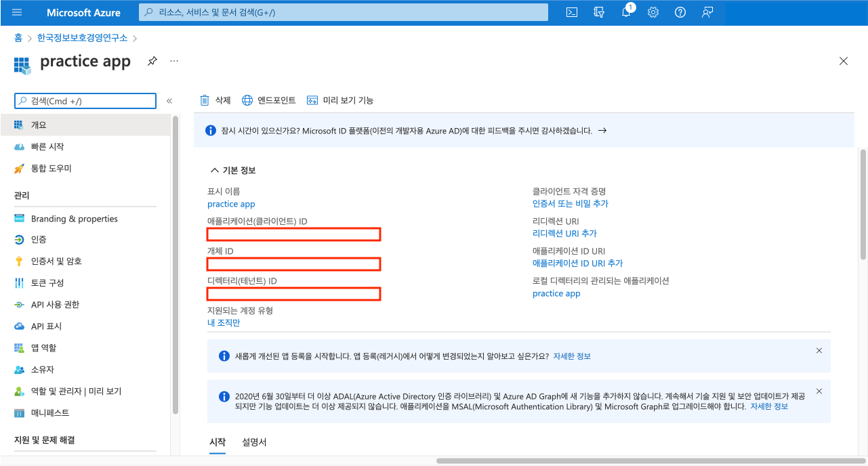Select 인증서 및 암호 in sidebar
Viewport: 868px width, 466px height.
pos(56,261)
